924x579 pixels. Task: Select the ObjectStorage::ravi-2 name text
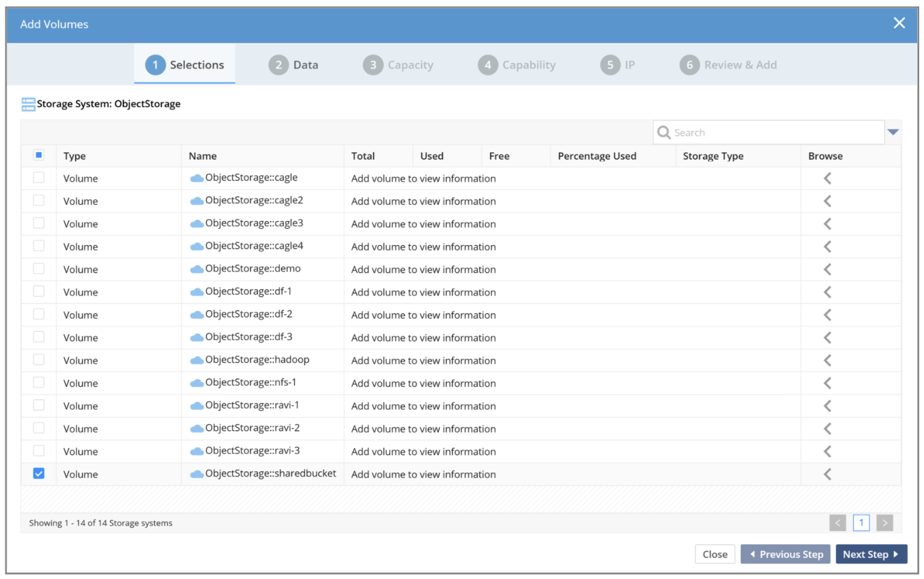(x=252, y=428)
